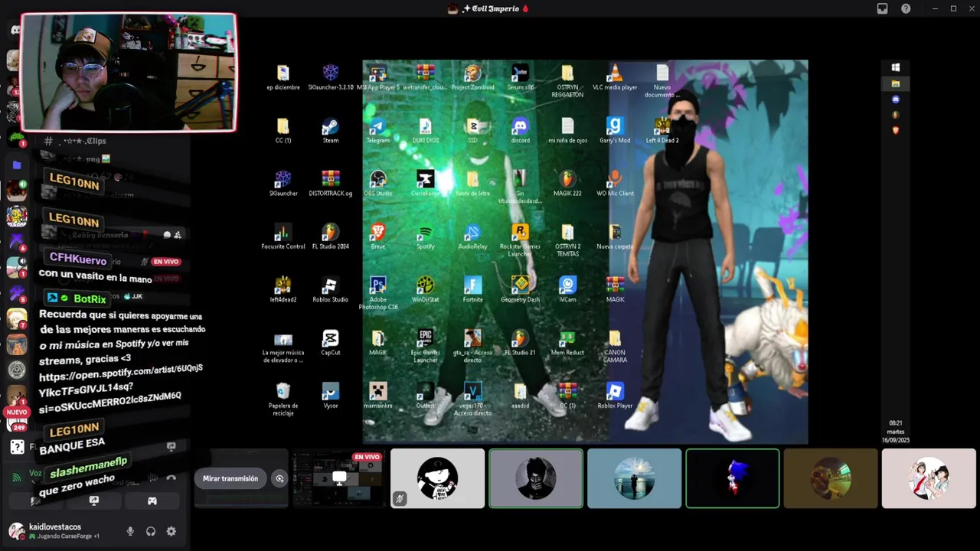Click the CFHKuervo username in chat
Viewport: 980px width, 551px height.
(x=78, y=259)
